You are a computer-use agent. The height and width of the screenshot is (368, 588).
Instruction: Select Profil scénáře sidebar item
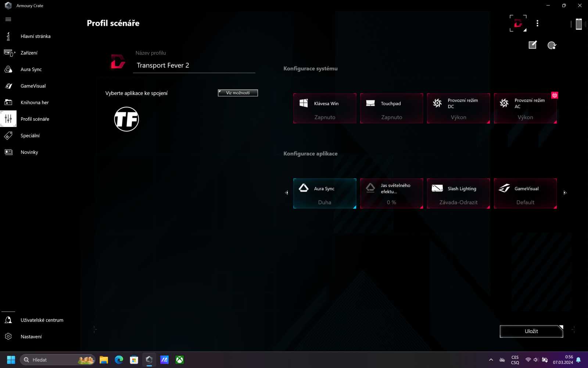(x=35, y=119)
